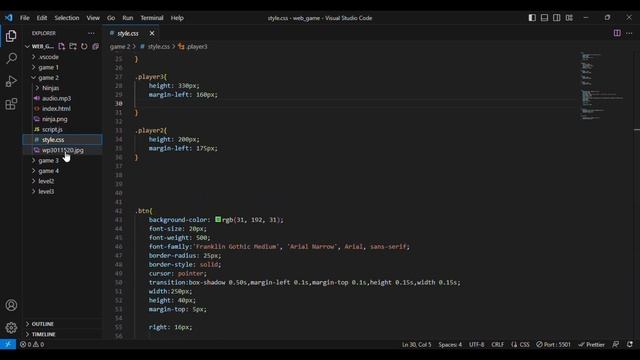Open the Customize Layout icon
The image size is (640, 360).
[x=569, y=18]
